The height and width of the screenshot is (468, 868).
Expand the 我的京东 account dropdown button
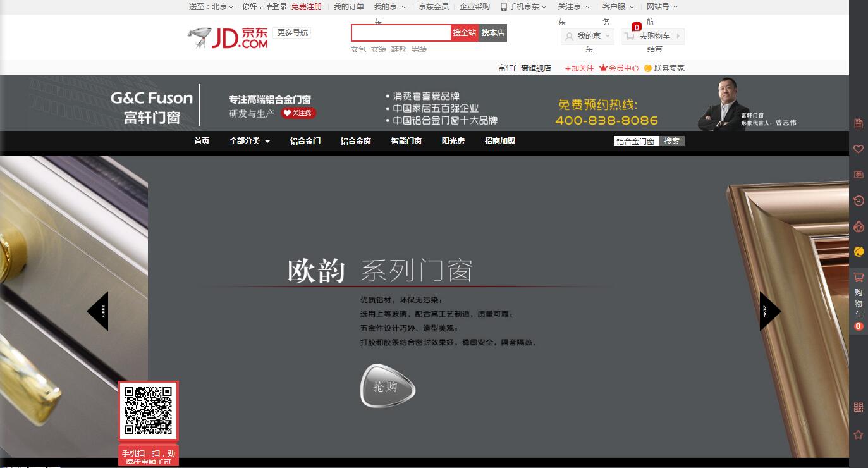tap(588, 37)
